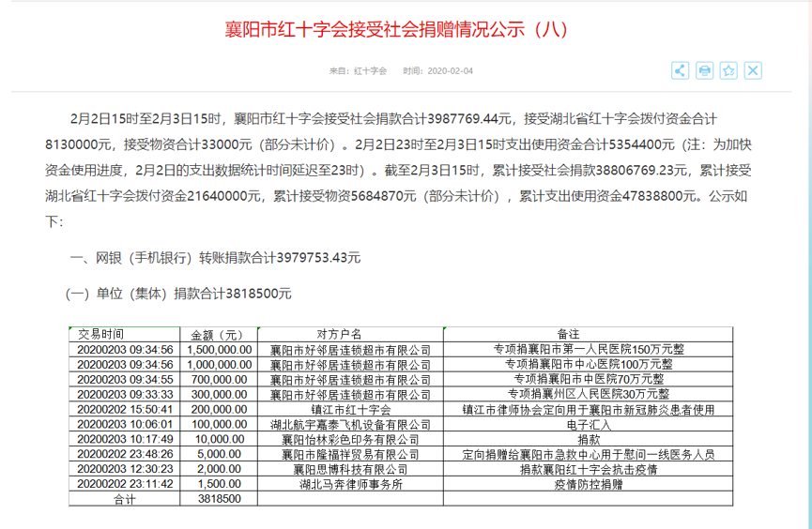This screenshot has width=812, height=529.
Task: Select the 金额（元） column header
Action: pos(217,334)
